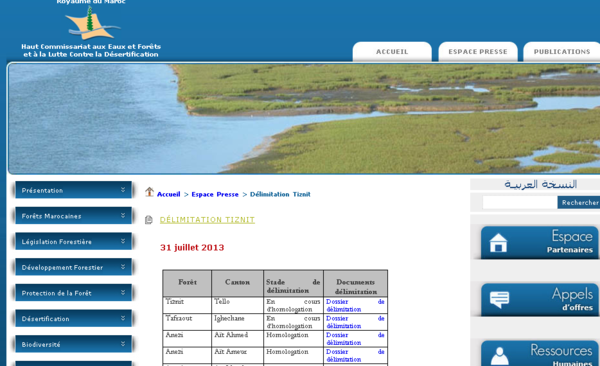Screen dimensions: 600x366
Task: Expand the Présentation sidebar menu
Action: click(73, 190)
